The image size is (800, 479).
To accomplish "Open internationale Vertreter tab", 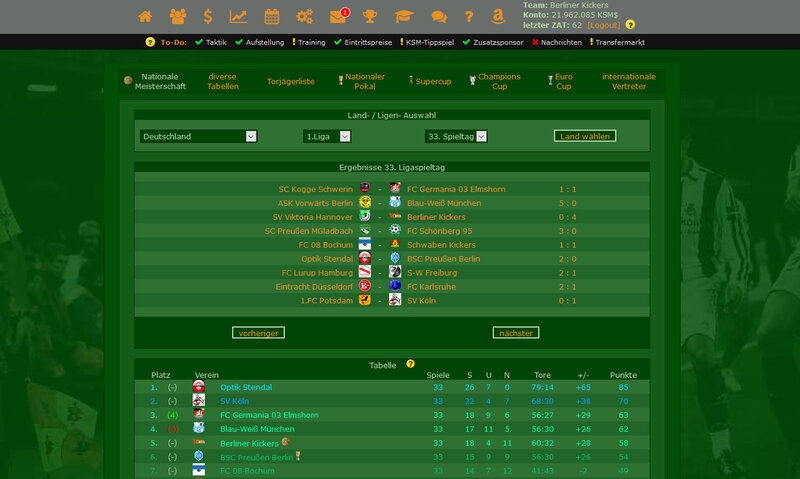I will point(629,81).
